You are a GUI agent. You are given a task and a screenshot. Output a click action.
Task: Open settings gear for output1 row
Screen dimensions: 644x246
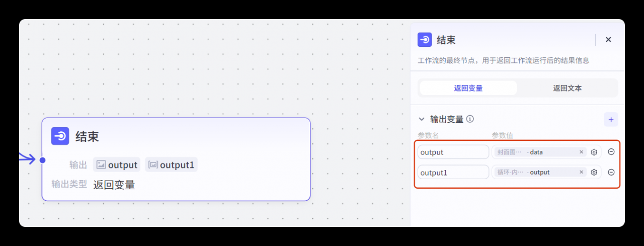click(x=594, y=172)
